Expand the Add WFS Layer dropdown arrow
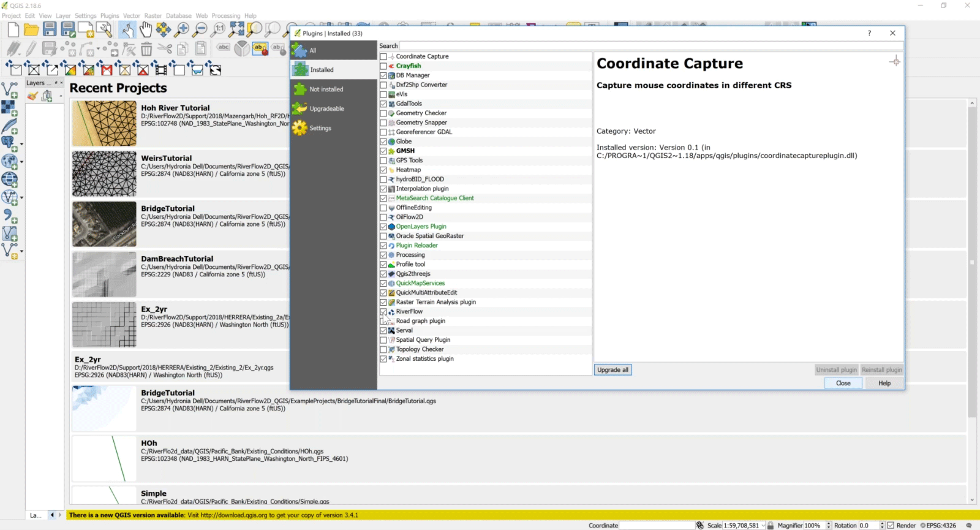Viewport: 980px width, 530px height. (x=21, y=199)
